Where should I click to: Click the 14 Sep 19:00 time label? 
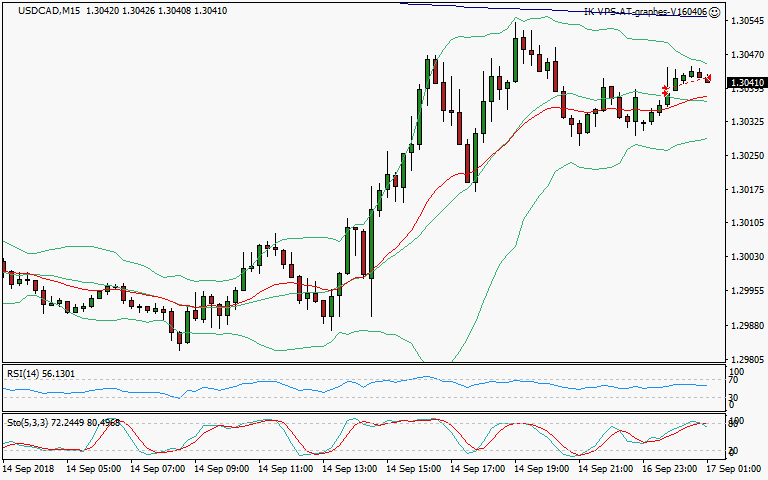click(x=541, y=467)
